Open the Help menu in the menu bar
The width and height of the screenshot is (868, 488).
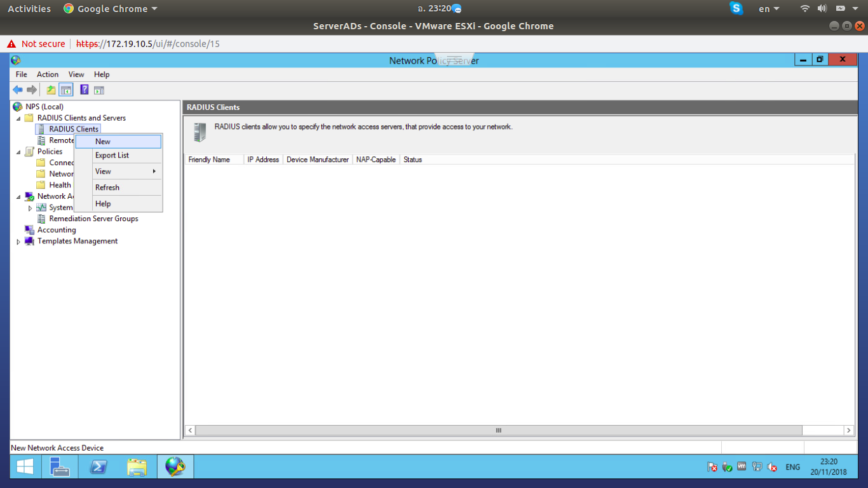(102, 74)
